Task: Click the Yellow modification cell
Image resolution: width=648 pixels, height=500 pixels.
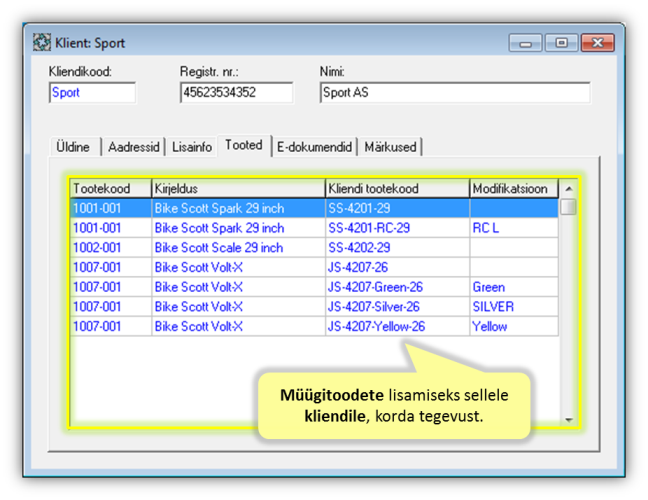Action: [514, 326]
